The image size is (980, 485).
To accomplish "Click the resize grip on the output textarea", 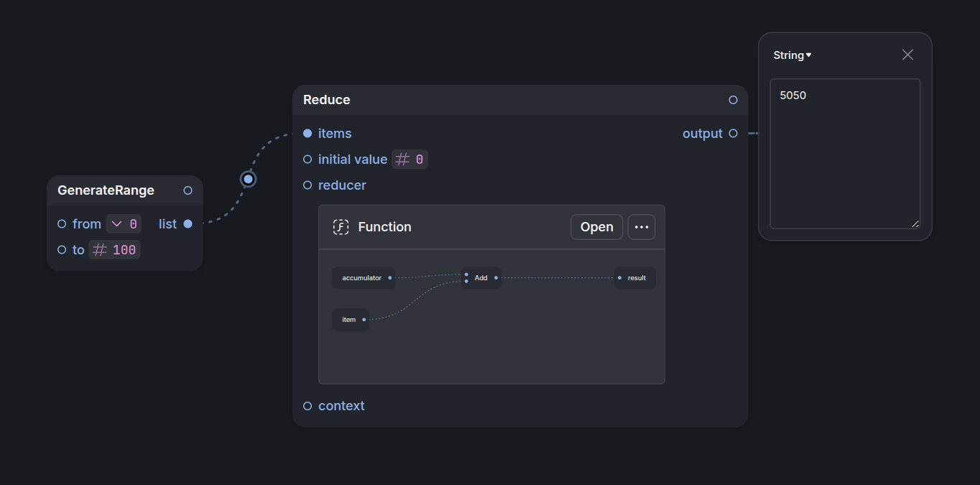I will pos(915,223).
